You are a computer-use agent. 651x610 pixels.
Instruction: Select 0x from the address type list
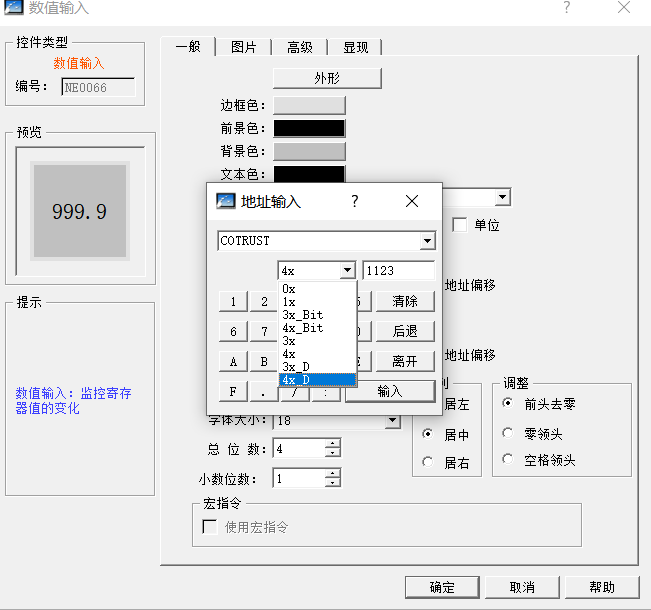point(318,289)
